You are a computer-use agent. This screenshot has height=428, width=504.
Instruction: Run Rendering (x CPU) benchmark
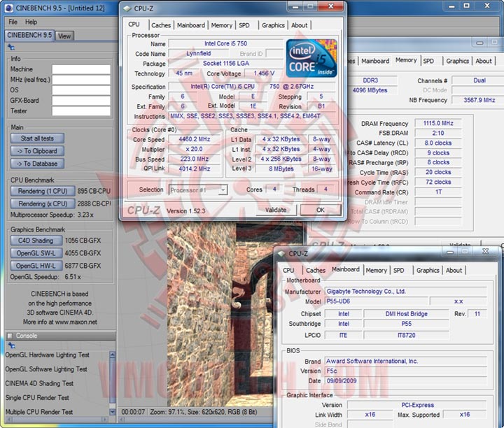(43, 204)
